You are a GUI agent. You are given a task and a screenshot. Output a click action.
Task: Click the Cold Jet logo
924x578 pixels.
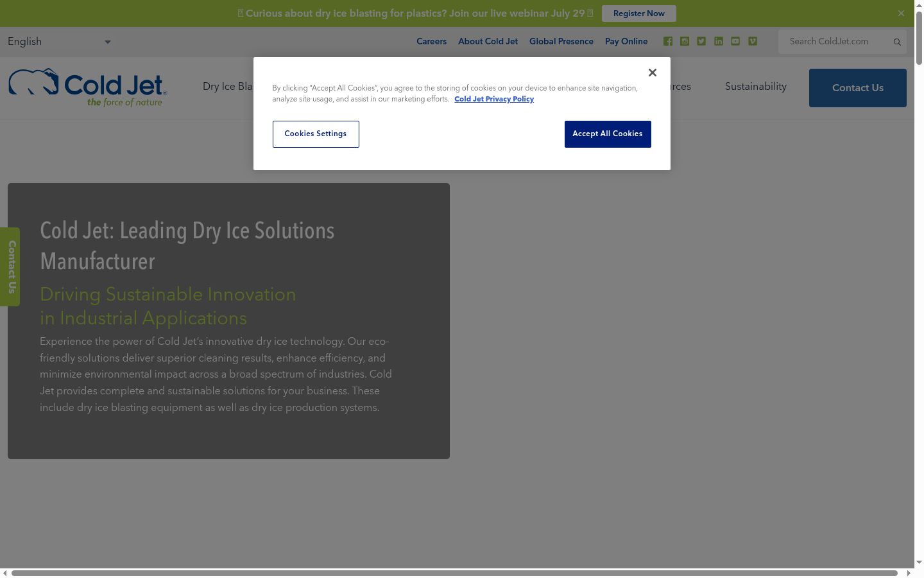(87, 87)
